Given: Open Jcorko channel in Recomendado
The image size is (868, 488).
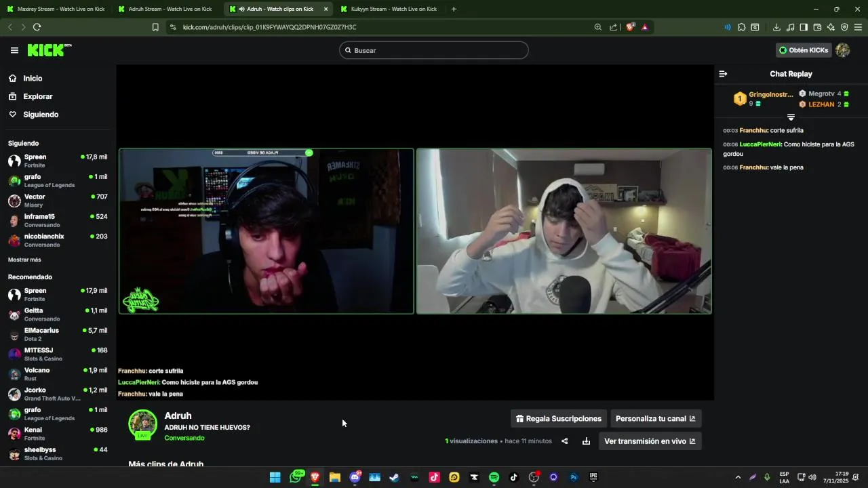Looking at the screenshot, I should [x=58, y=394].
